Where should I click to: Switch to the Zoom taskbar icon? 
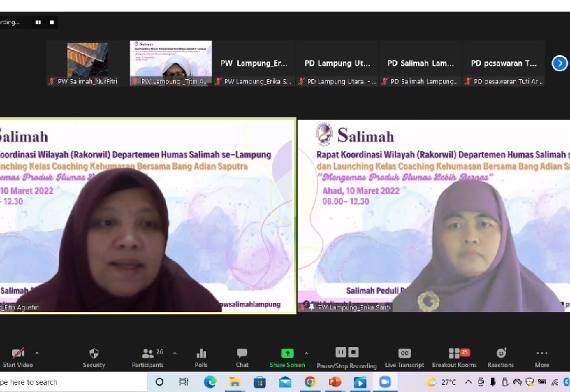[385, 382]
